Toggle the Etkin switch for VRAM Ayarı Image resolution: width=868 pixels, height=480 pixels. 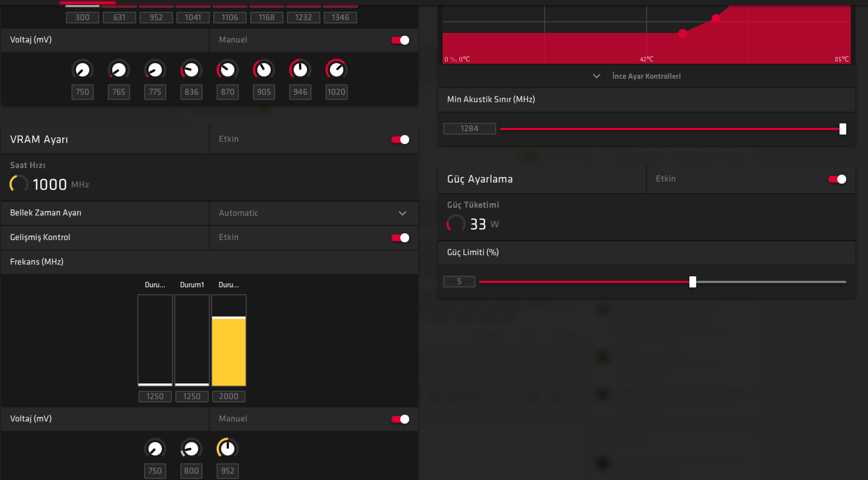coord(400,140)
